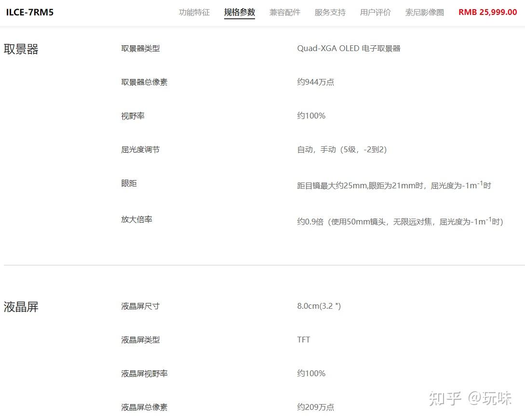
Task: Open the 服务支持 tab
Action: [330, 13]
